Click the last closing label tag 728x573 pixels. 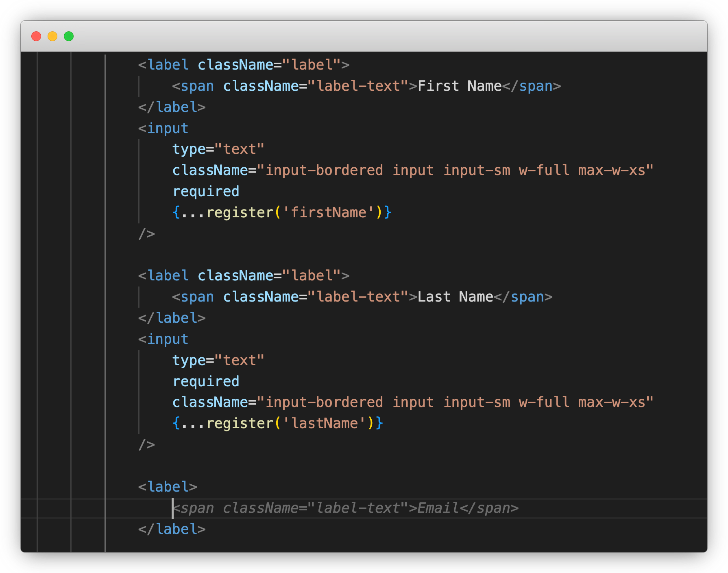pyautogui.click(x=172, y=529)
